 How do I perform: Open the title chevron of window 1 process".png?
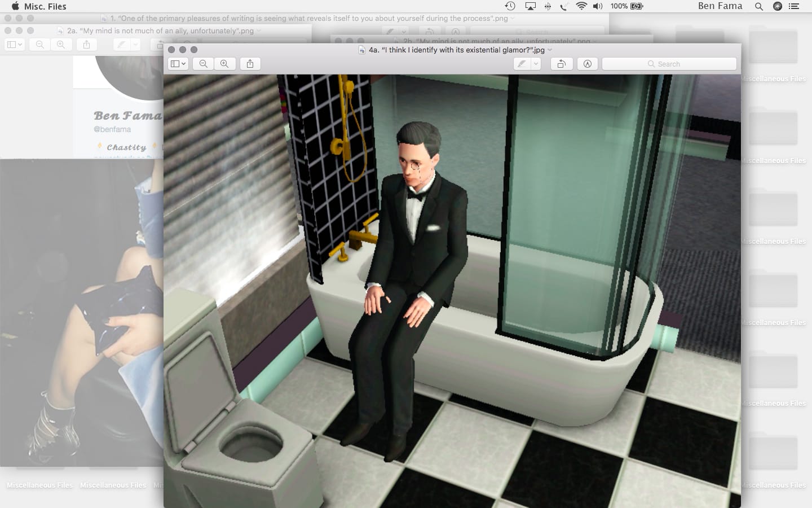(x=513, y=18)
